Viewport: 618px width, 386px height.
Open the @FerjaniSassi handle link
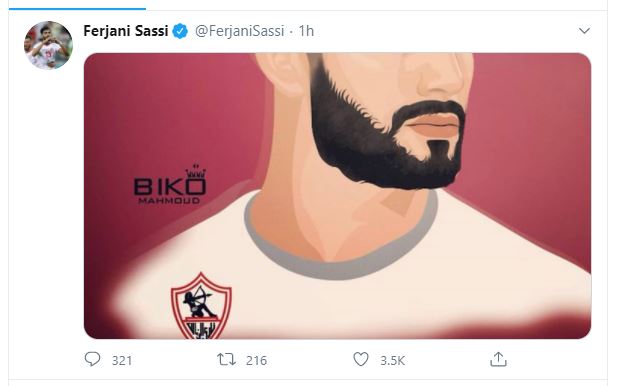(240, 31)
